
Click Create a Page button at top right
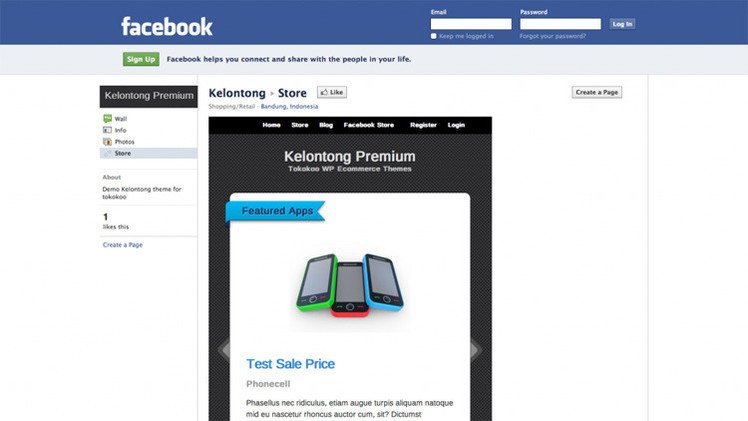(x=597, y=92)
